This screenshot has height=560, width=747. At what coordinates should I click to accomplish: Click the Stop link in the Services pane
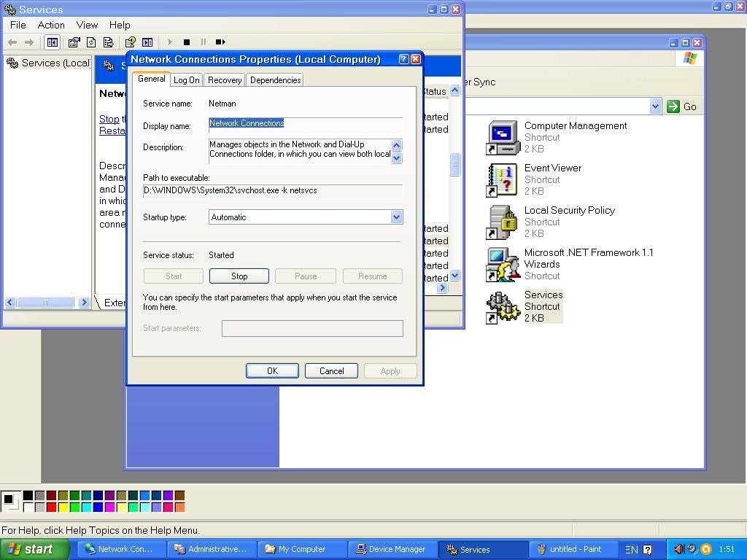click(109, 119)
